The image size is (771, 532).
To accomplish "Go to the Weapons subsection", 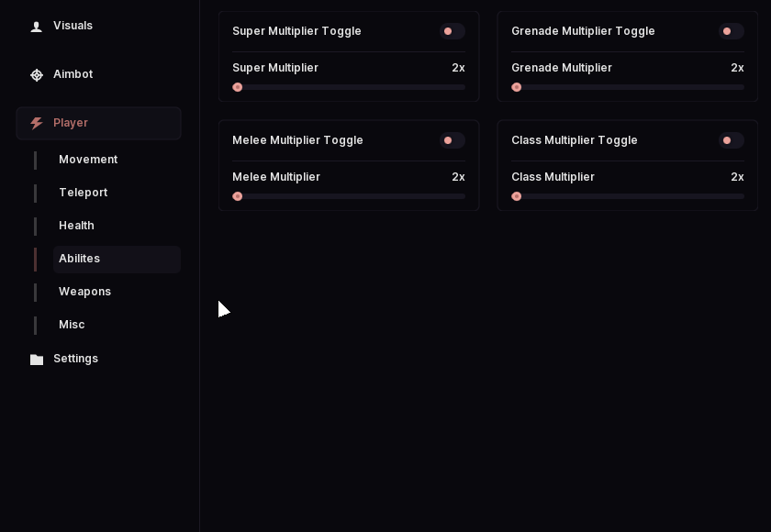I will tap(84, 292).
